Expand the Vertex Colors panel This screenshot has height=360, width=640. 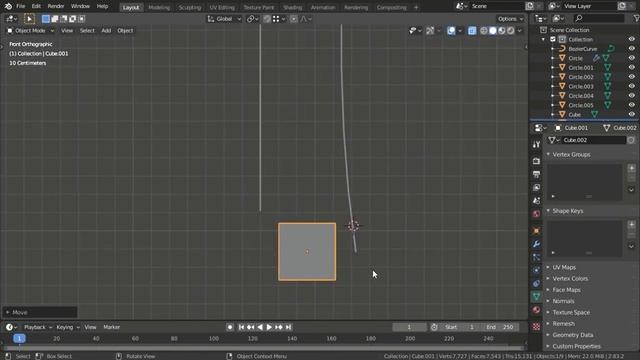point(548,278)
